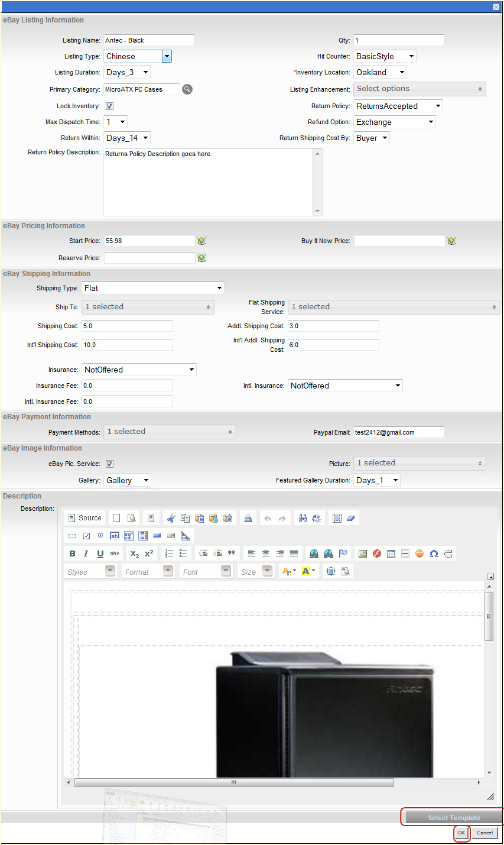Click the New Page icon in the editor
The height and width of the screenshot is (845, 504).
pos(116,518)
